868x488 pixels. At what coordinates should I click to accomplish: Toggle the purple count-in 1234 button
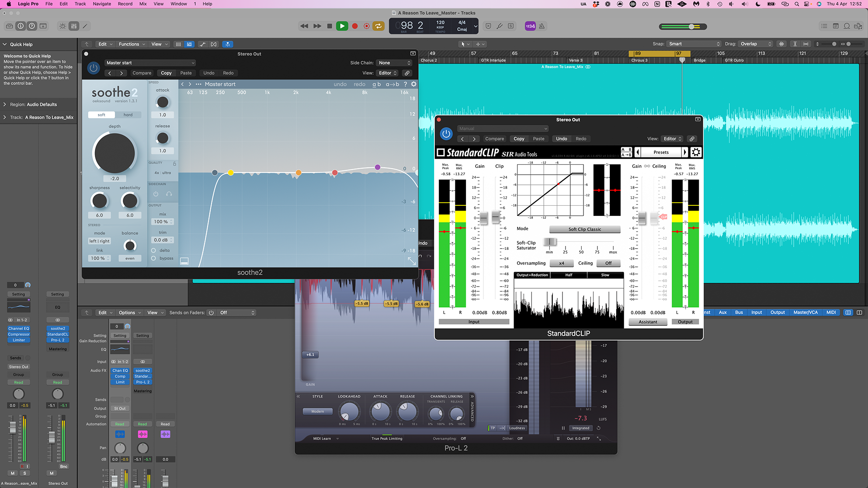[x=530, y=26]
